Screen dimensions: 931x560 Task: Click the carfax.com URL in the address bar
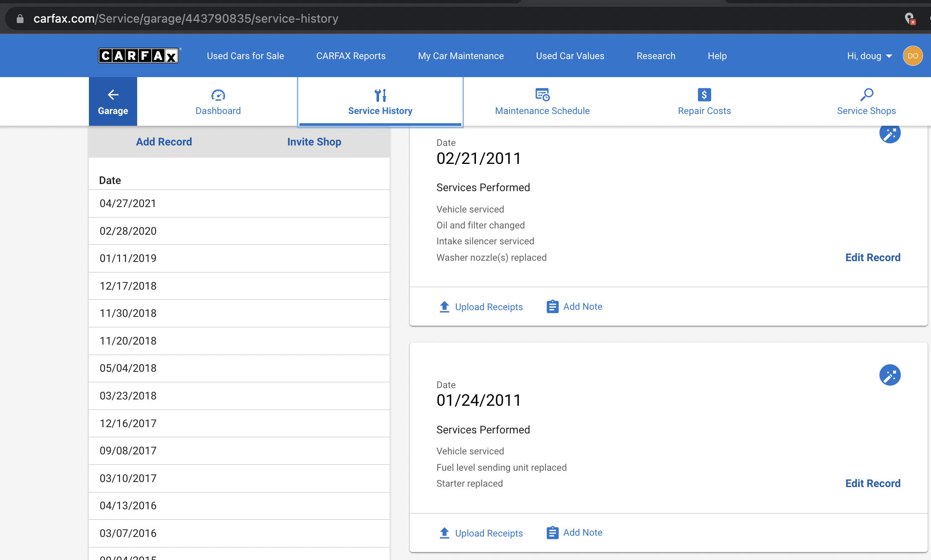[x=186, y=18]
